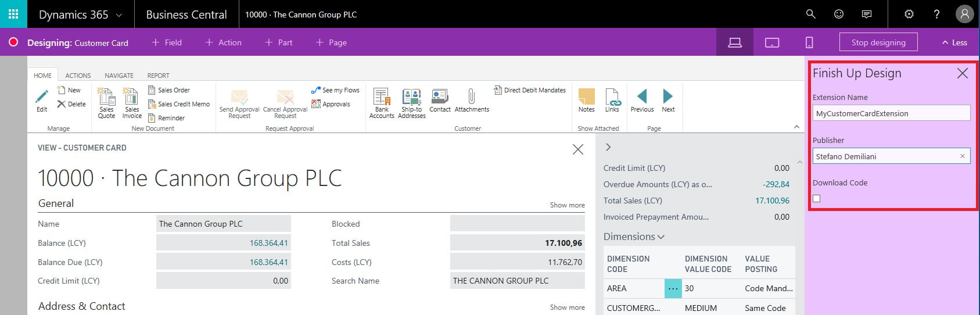Viewport: 980px width, 315px height.
Task: Click the Edit pencil icon
Action: click(42, 101)
